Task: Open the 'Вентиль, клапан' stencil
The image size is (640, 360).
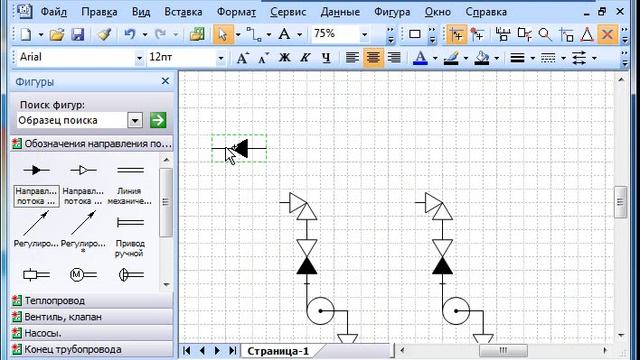Action: tap(91, 317)
